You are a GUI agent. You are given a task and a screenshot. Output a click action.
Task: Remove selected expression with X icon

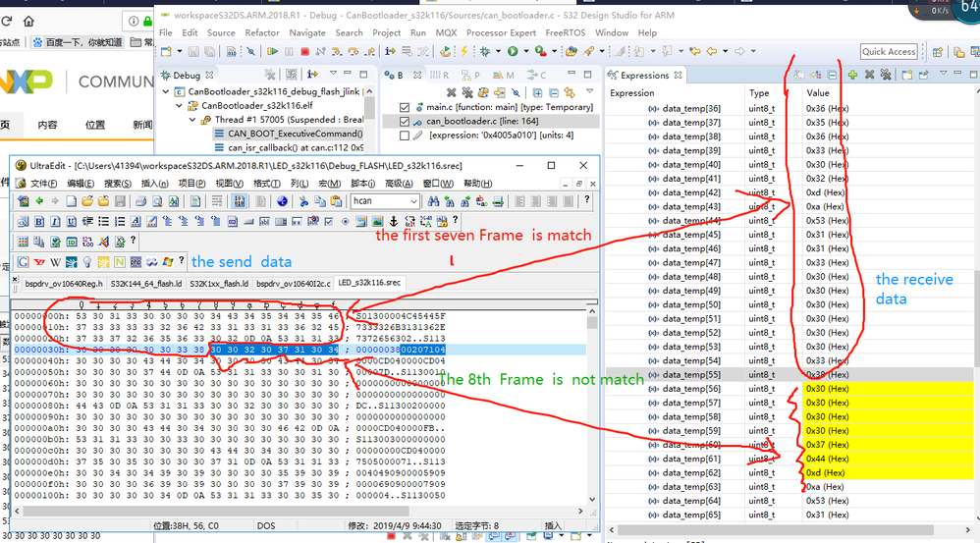pos(869,75)
